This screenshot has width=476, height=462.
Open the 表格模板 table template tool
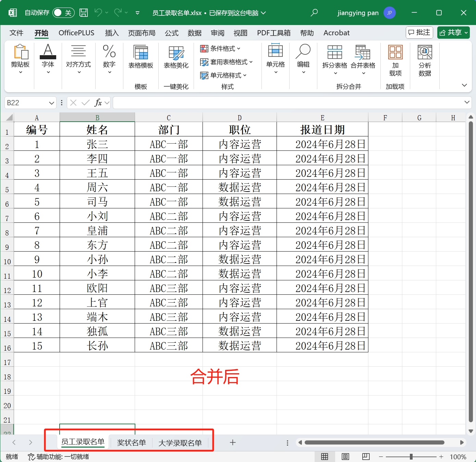141,57
